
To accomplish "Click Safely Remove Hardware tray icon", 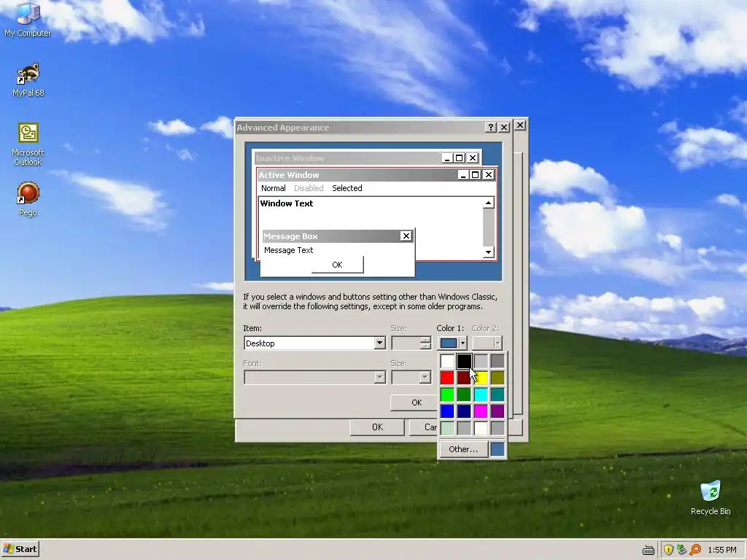I will pos(681,550).
